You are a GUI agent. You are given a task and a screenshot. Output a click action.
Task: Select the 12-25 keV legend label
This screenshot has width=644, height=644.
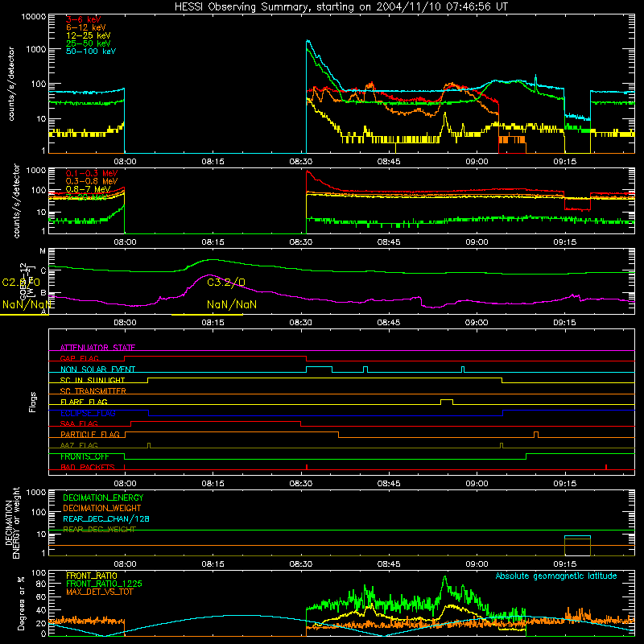[x=89, y=35]
